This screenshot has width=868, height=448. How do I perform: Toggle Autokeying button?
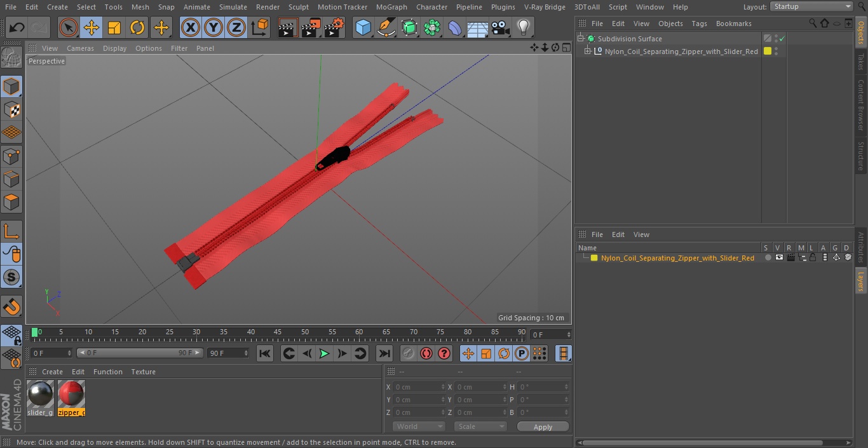click(426, 353)
